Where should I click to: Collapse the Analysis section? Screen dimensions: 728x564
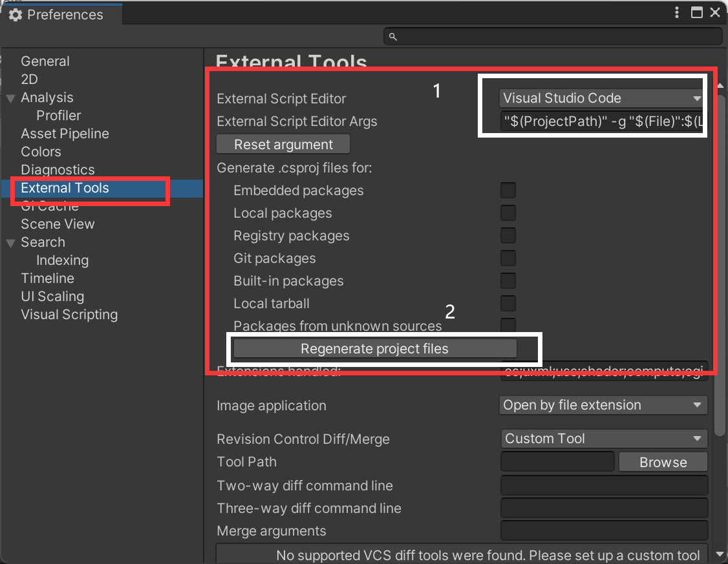click(x=11, y=98)
